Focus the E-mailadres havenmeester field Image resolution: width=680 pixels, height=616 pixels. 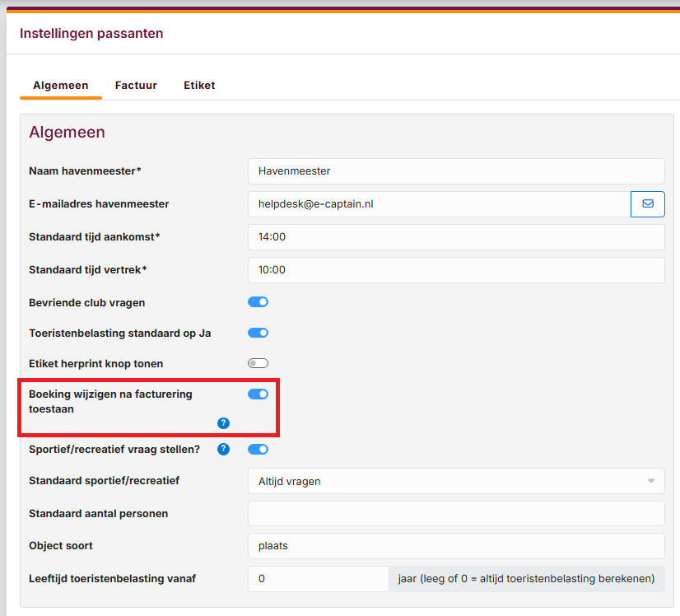[439, 204]
